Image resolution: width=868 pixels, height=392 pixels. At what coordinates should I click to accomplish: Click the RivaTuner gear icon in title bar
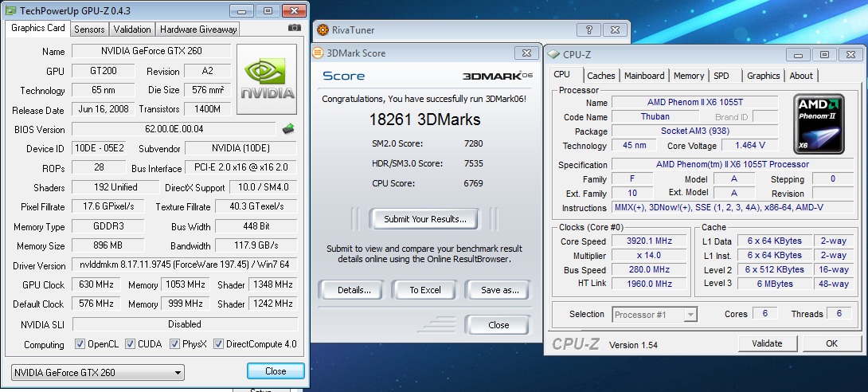tap(323, 30)
